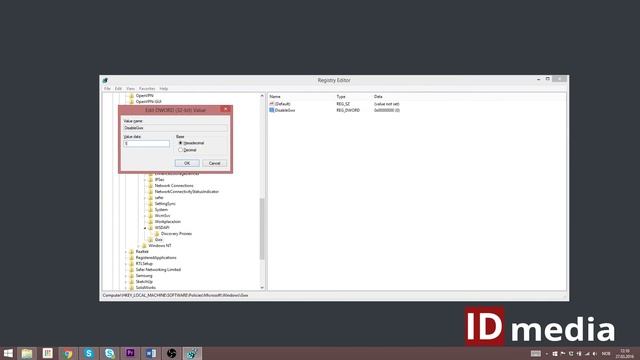Click the OpenVPN folder icon

point(131,96)
